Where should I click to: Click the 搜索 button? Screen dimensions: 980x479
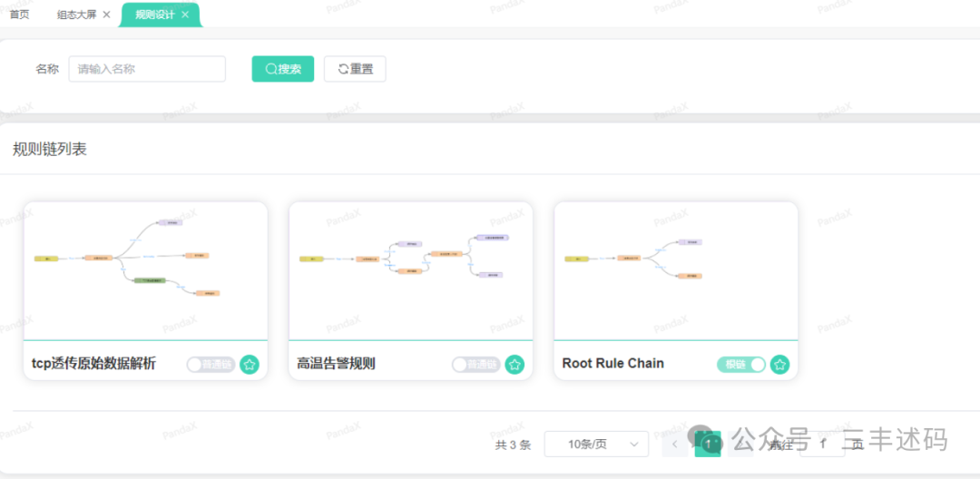pos(282,69)
